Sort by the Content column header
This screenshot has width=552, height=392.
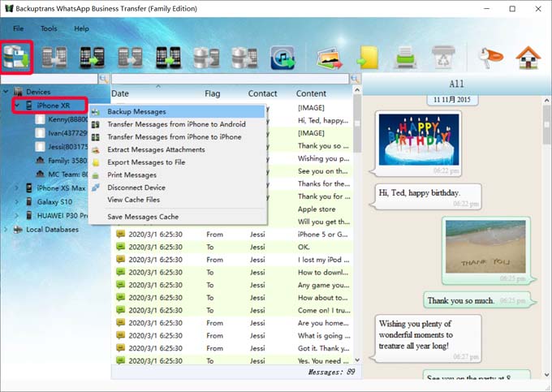tap(311, 93)
